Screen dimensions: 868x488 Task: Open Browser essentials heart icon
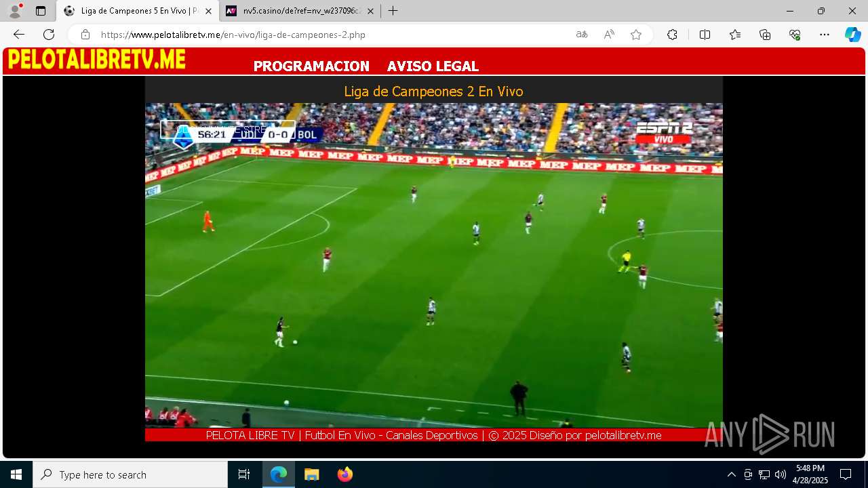click(795, 35)
